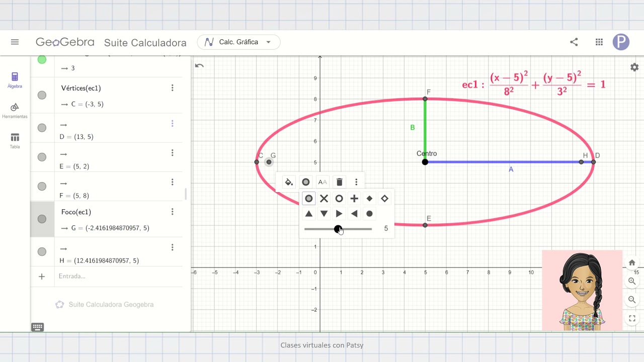The width and height of the screenshot is (644, 362).
Task: Open the apps grid icon
Action: click(599, 42)
